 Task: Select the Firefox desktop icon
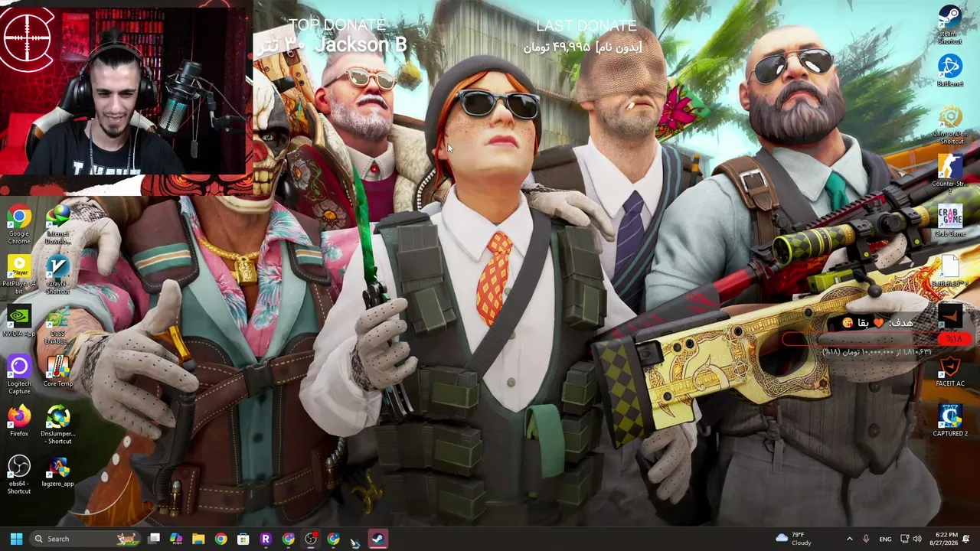click(x=19, y=422)
